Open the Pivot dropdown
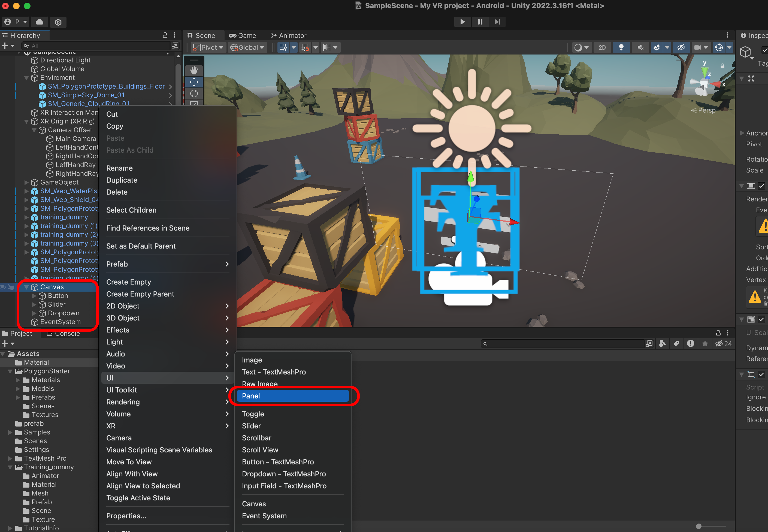Image resolution: width=768 pixels, height=532 pixels. (209, 48)
